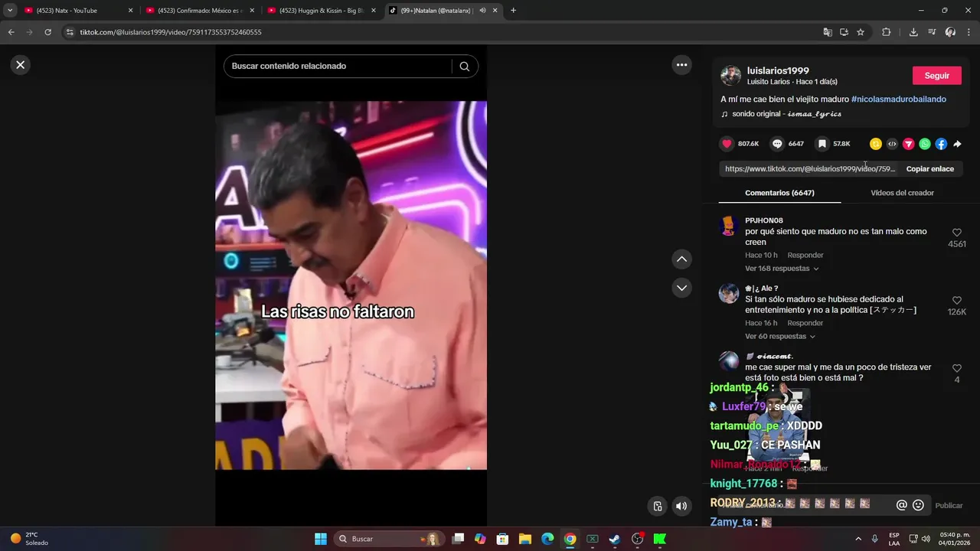980x551 pixels.
Task: Click the @ mention icon in comment box
Action: point(902,505)
